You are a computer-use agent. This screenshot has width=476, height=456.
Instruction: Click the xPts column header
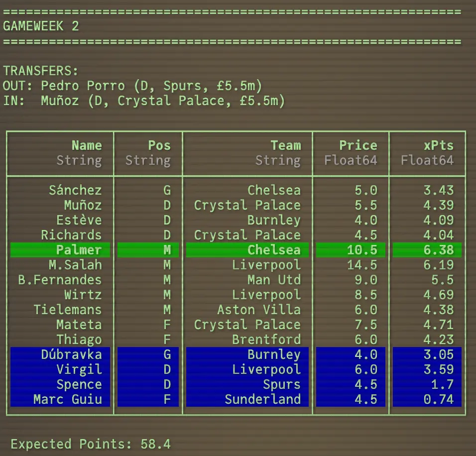pyautogui.click(x=439, y=145)
